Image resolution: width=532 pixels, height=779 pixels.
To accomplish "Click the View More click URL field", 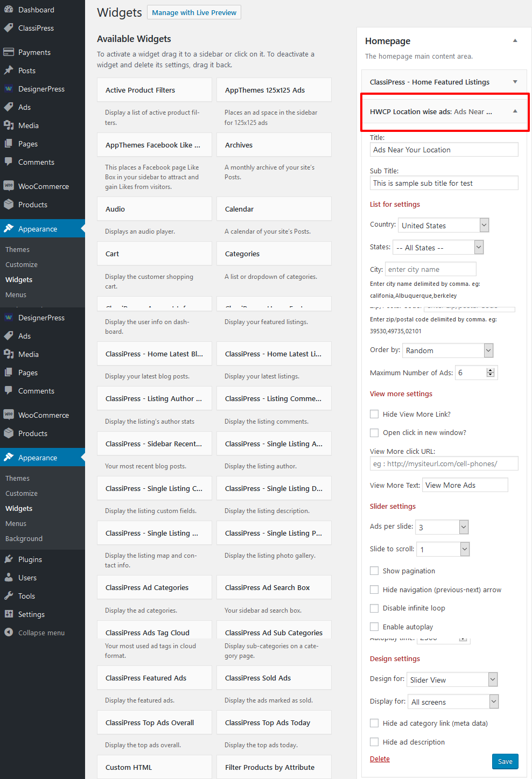I will 444,464.
